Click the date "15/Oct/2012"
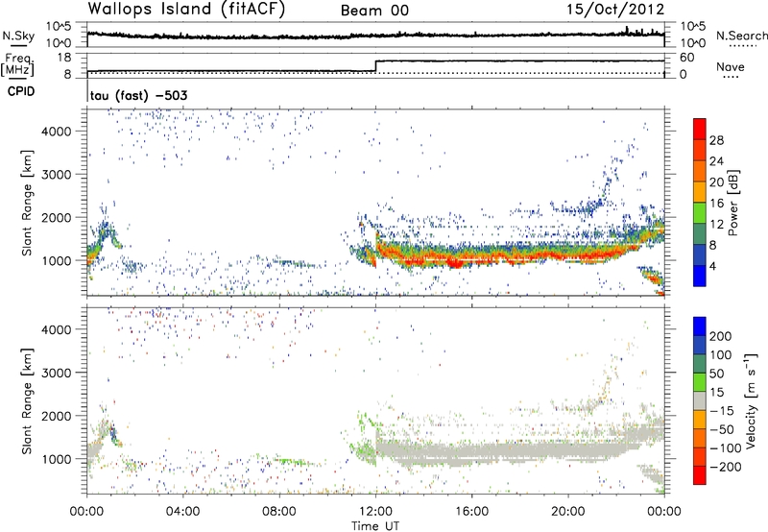Image resolution: width=768 pixels, height=532 pixels. coord(615,10)
